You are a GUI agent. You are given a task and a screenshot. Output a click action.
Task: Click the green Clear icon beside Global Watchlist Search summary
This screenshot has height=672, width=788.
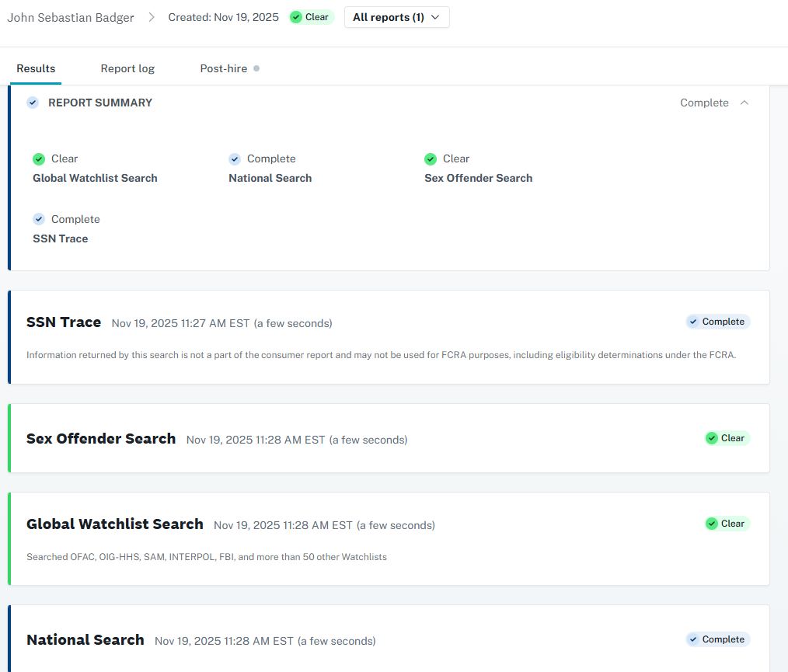[39, 159]
